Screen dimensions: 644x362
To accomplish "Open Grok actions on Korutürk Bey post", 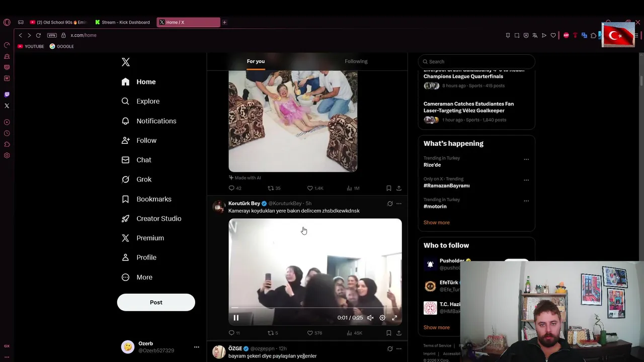I will tap(390, 204).
